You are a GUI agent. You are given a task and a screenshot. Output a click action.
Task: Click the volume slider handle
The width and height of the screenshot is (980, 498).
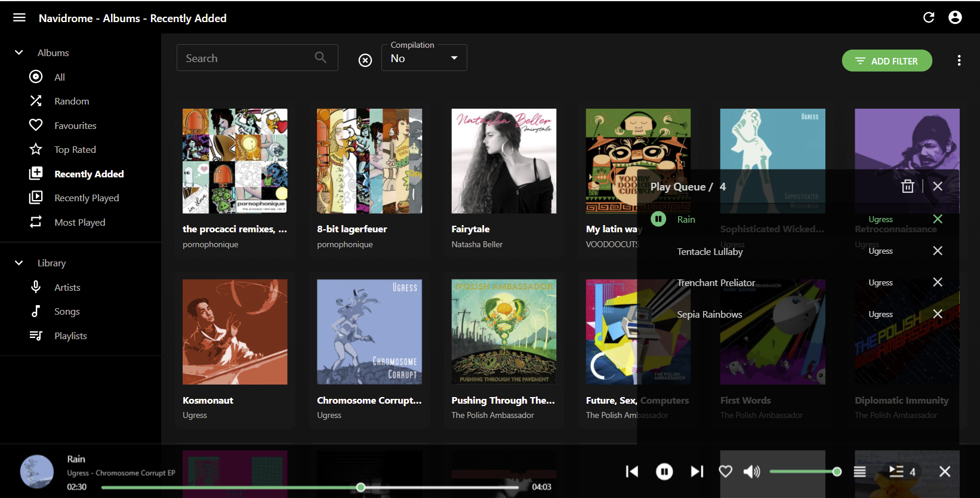pos(837,472)
